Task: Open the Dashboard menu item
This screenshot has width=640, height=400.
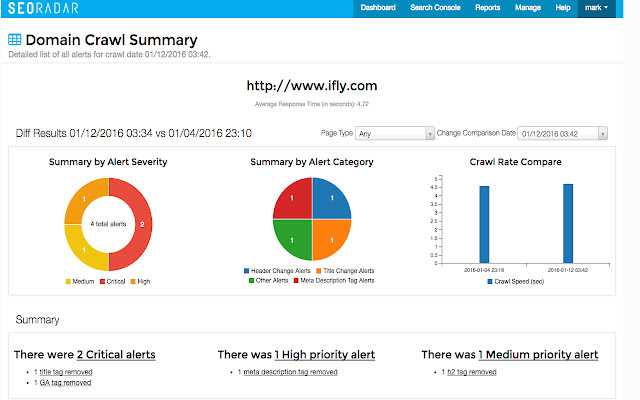Action: 378,8
